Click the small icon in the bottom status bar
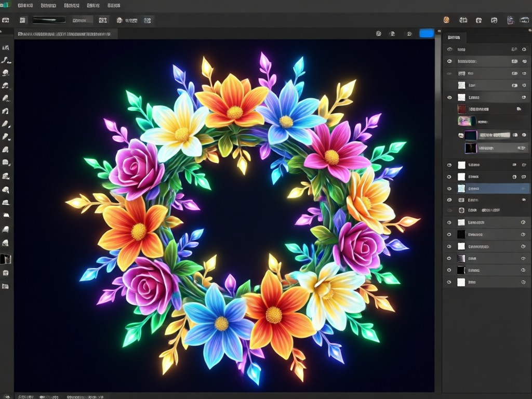This screenshot has height=399, width=532. [7, 396]
